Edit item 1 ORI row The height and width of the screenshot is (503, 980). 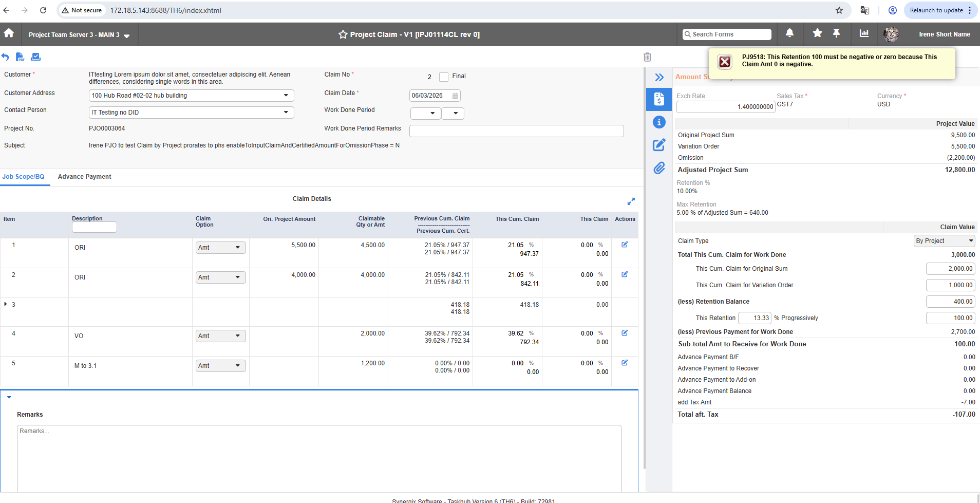click(625, 245)
